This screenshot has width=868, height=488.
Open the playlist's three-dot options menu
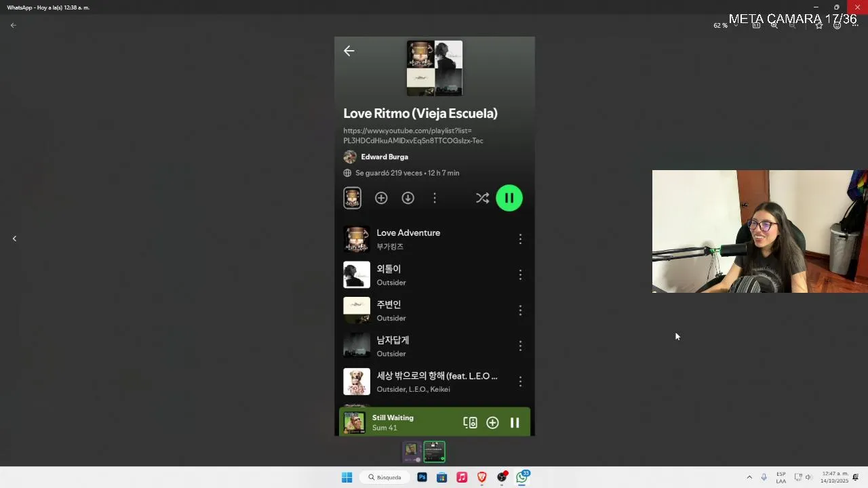click(435, 198)
